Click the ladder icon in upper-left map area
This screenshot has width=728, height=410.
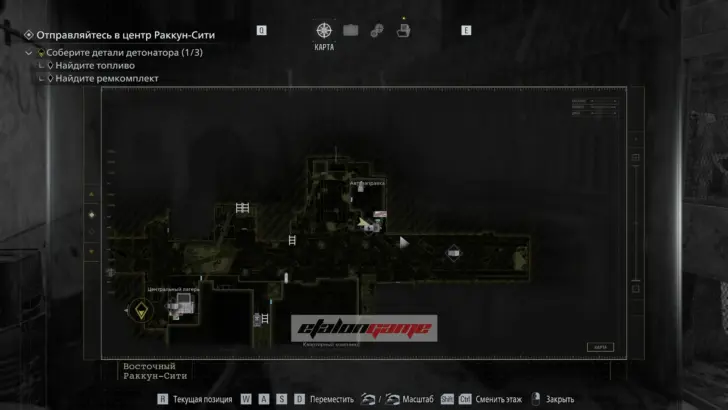tap(242, 208)
